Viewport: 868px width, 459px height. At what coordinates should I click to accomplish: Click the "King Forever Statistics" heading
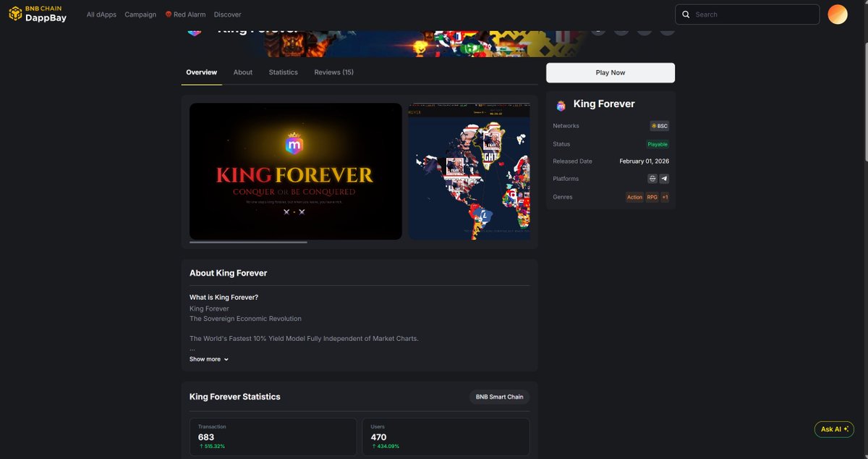pos(234,397)
